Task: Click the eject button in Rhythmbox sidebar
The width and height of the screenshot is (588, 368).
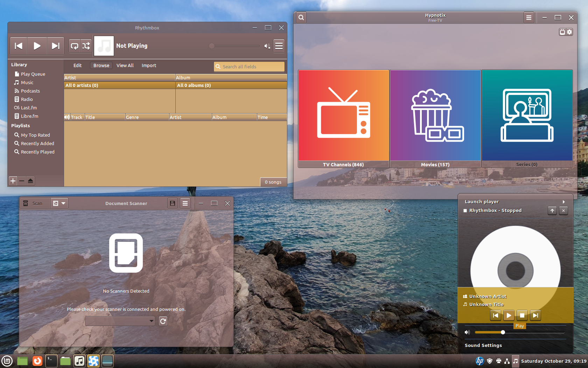Action: click(30, 181)
